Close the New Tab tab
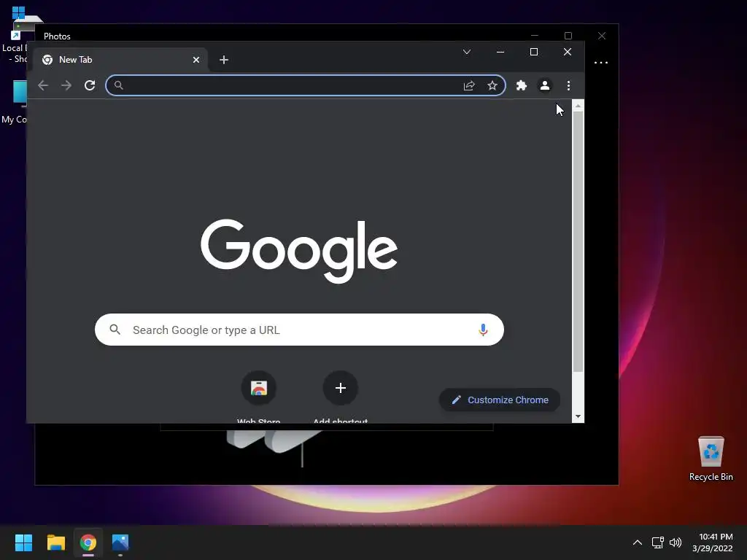Image resolution: width=747 pixels, height=560 pixels. [x=196, y=60]
